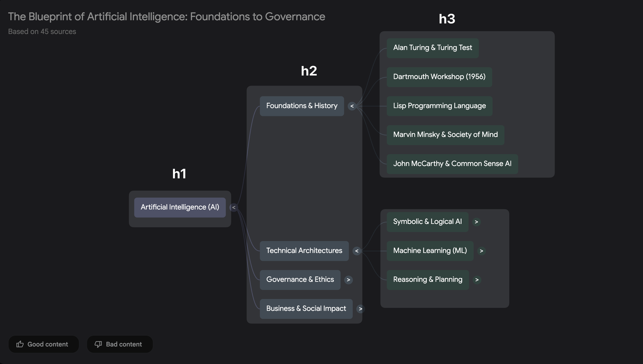This screenshot has width=643, height=364.
Task: Click the Good content thumbs-up button
Action: click(x=43, y=344)
